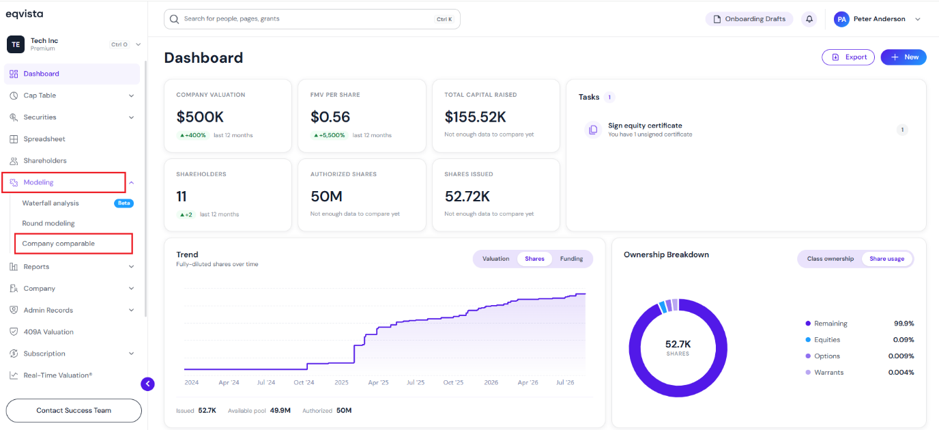Click the Shareholders count 11
Viewport: 939px width, 430px height.
183,196
